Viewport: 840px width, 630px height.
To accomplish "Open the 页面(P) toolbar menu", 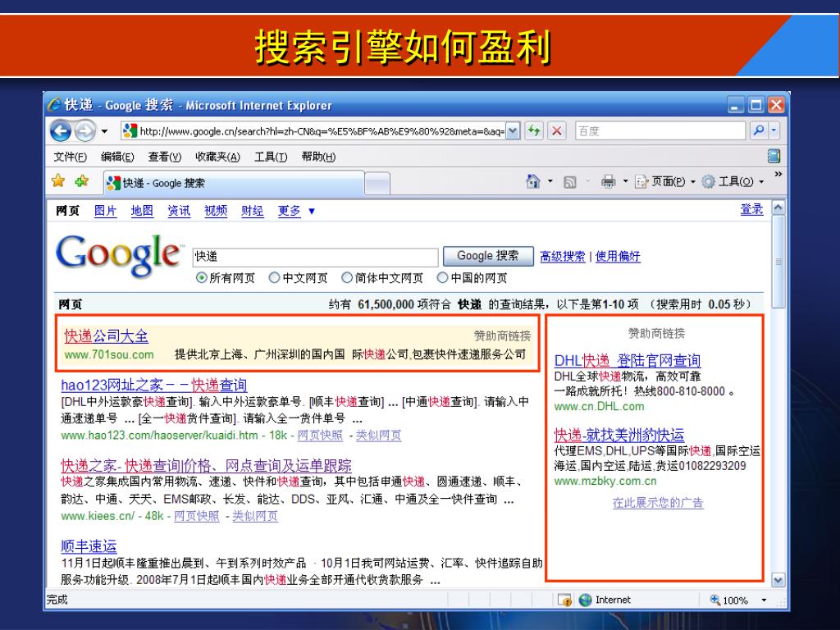I will tap(664, 181).
